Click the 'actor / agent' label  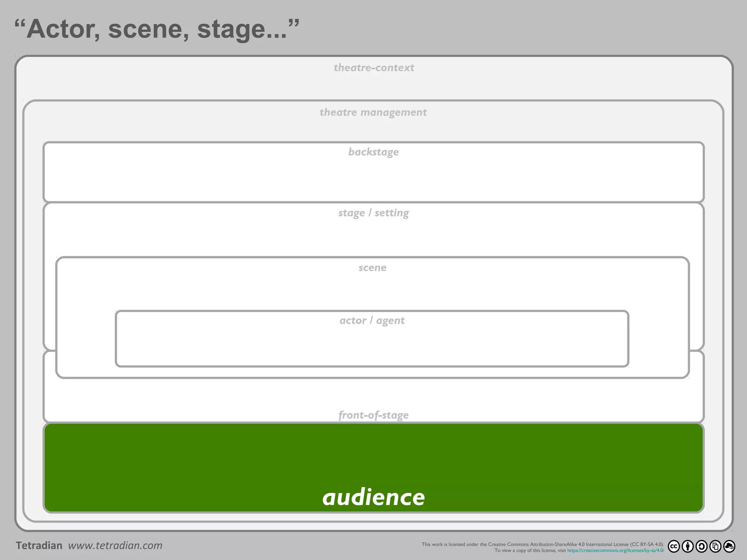pyautogui.click(x=372, y=320)
